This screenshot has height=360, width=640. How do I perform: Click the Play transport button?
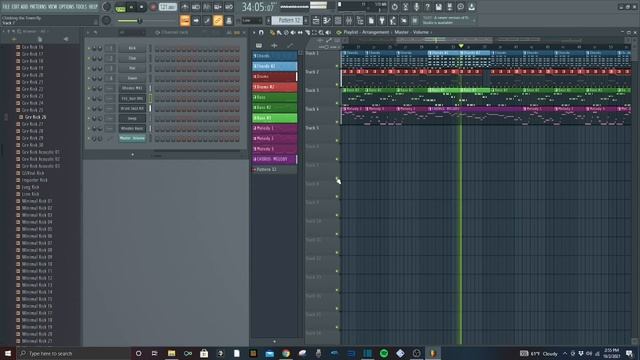[131, 7]
